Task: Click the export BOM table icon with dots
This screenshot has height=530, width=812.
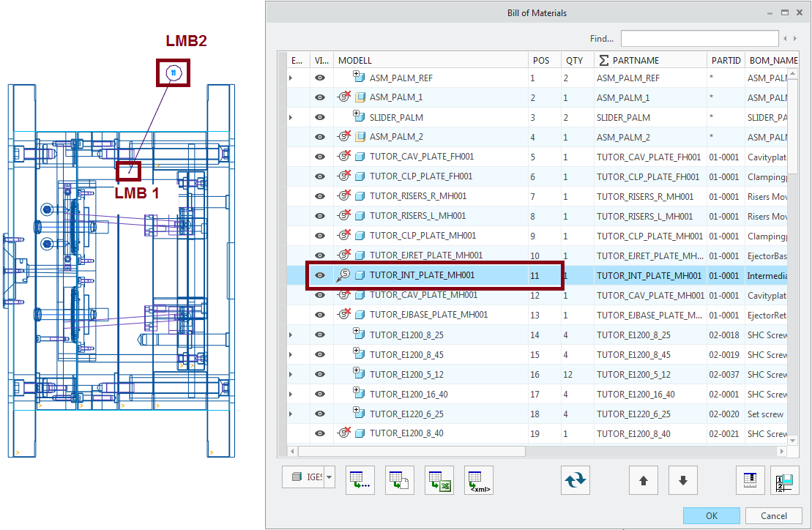Action: [360, 480]
